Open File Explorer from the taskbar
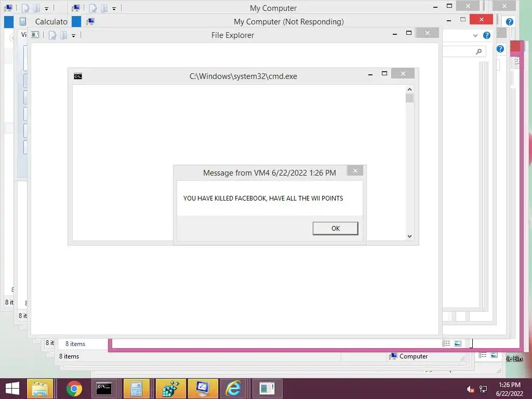The height and width of the screenshot is (399, 532). pos(40,389)
